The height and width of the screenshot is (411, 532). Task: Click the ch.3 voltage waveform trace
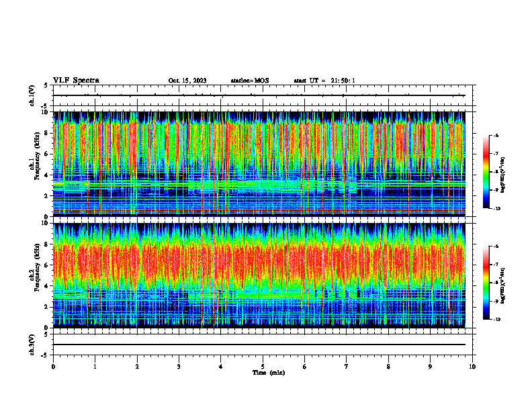tap(259, 345)
